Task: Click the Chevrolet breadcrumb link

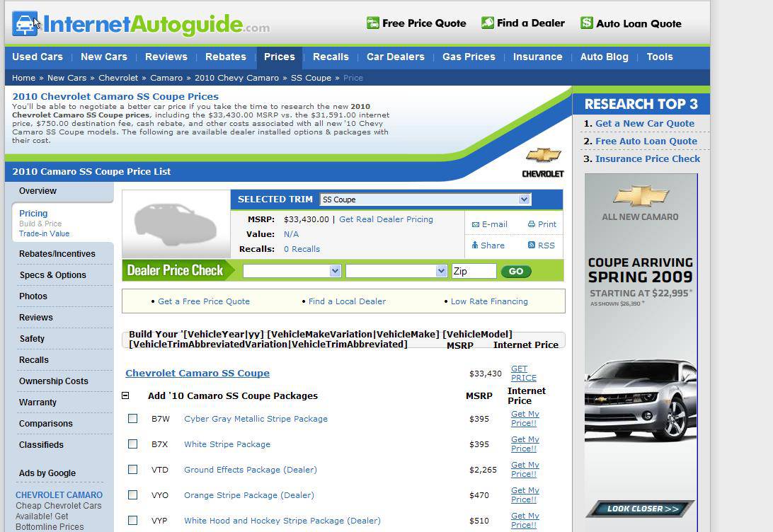Action: point(118,78)
